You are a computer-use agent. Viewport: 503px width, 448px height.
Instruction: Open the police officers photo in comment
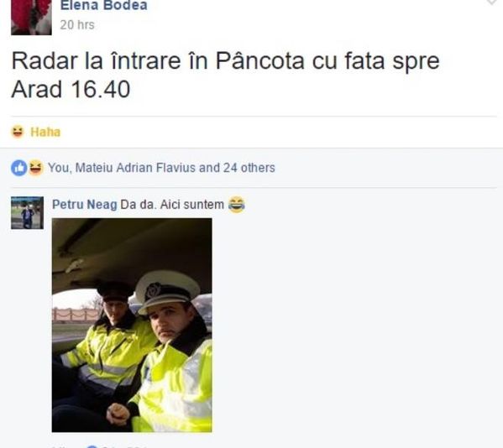(132, 326)
